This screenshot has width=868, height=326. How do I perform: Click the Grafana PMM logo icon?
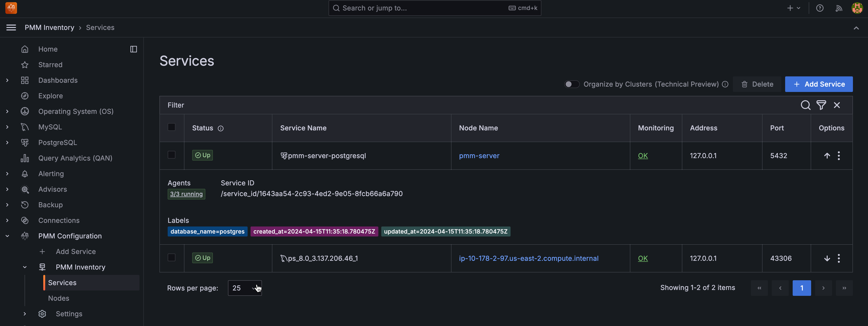click(x=11, y=8)
